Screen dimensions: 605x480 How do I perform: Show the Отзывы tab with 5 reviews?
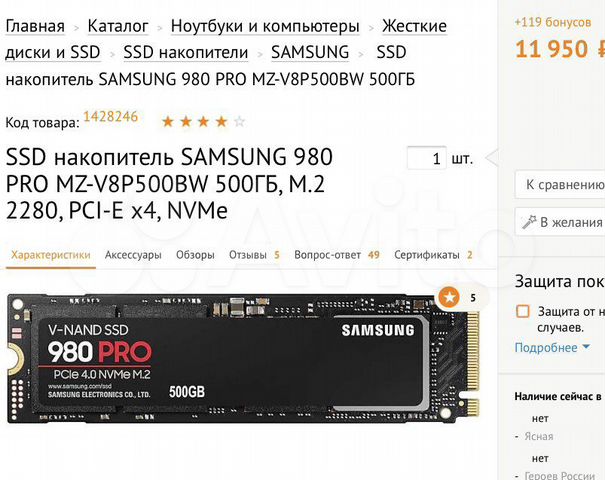(x=254, y=255)
